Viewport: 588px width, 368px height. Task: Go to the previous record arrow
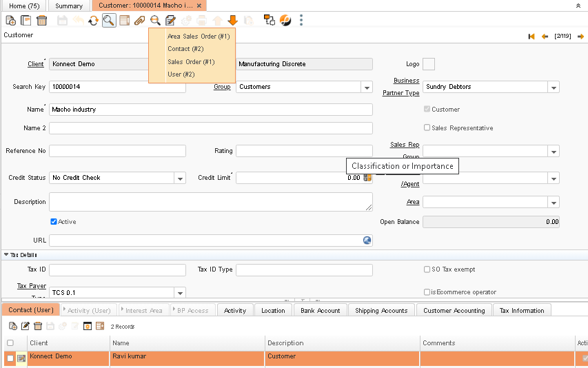545,37
